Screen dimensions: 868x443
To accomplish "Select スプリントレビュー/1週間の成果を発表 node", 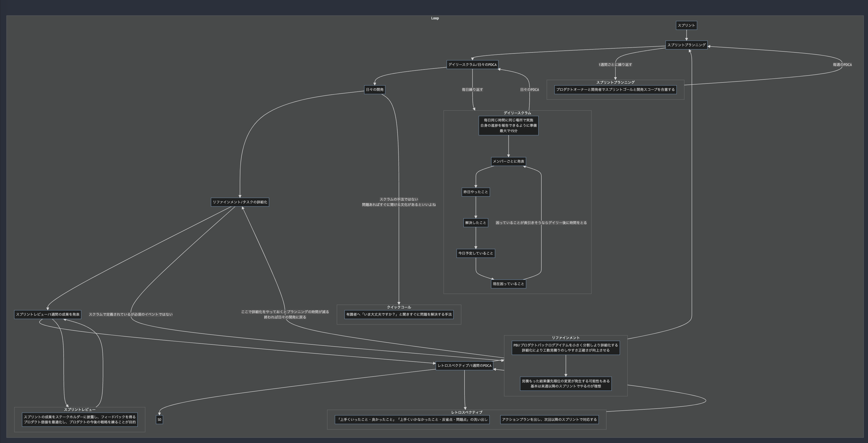I will click(x=48, y=314).
